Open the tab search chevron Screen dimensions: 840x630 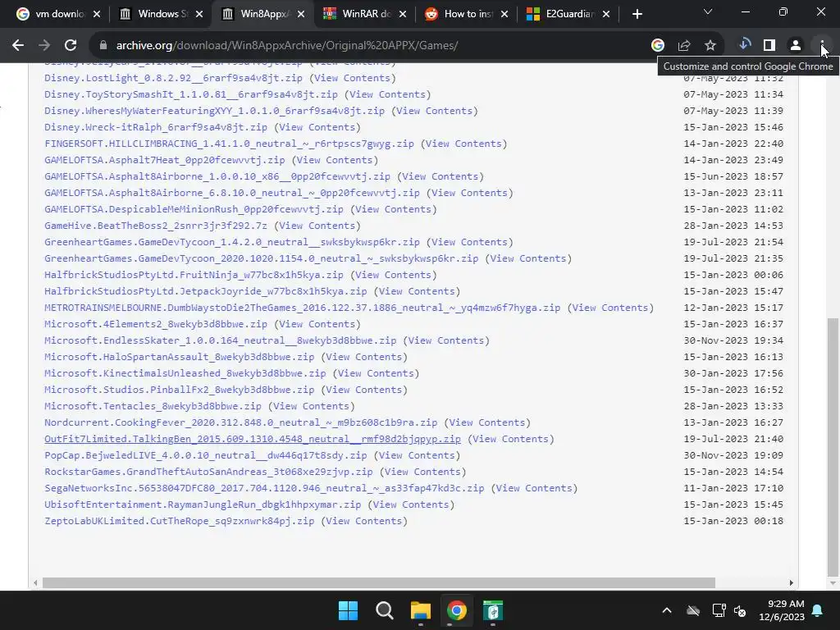708,11
